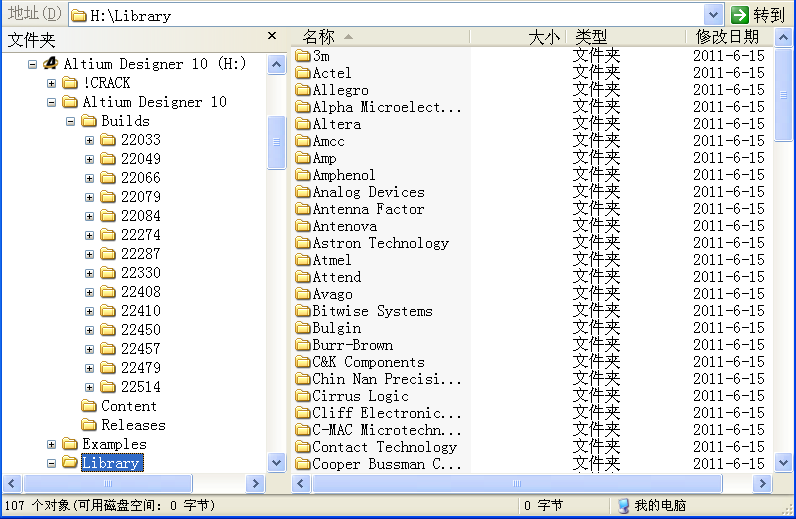The image size is (796, 519).
Task: Collapse the Library folder node
Action: pos(51,463)
